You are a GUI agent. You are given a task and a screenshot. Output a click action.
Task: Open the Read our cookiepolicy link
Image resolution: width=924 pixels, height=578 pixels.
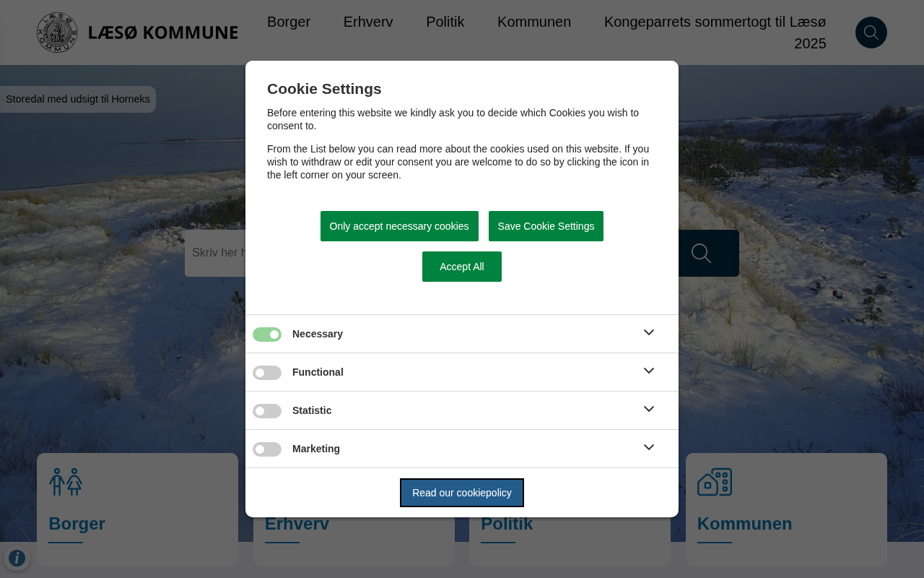pos(462,493)
